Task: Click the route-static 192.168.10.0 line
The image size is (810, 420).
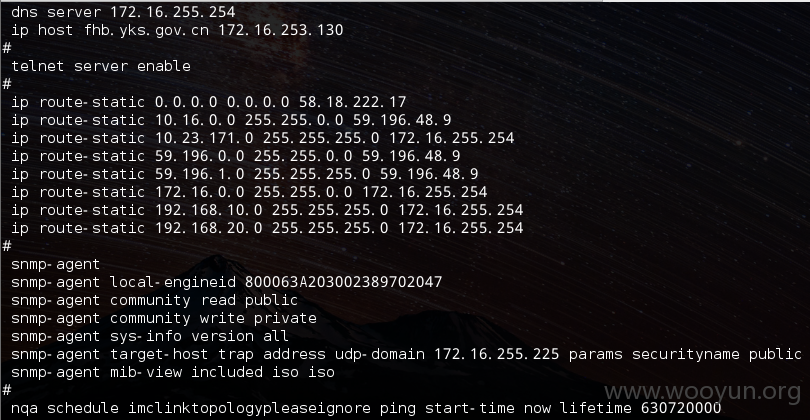Action: 267,210
